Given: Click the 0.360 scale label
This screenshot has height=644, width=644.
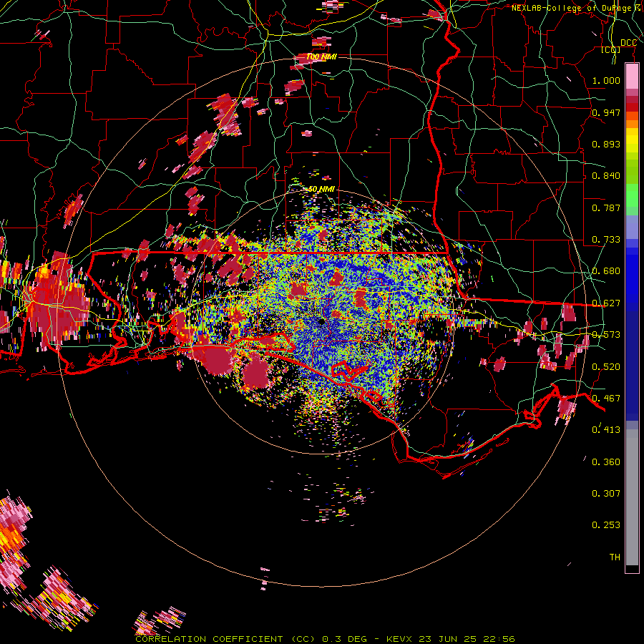Looking at the screenshot, I should pyautogui.click(x=606, y=462).
